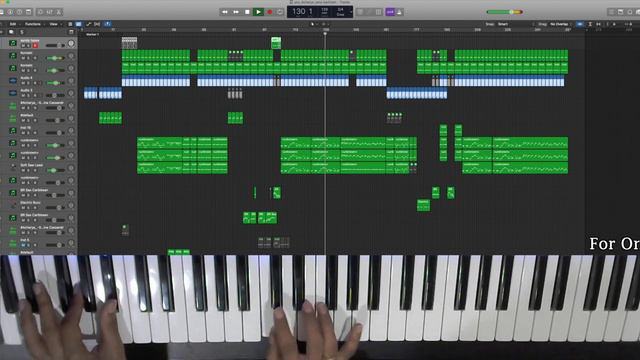Click the Soft Saw Lead track icon

click(x=13, y=168)
